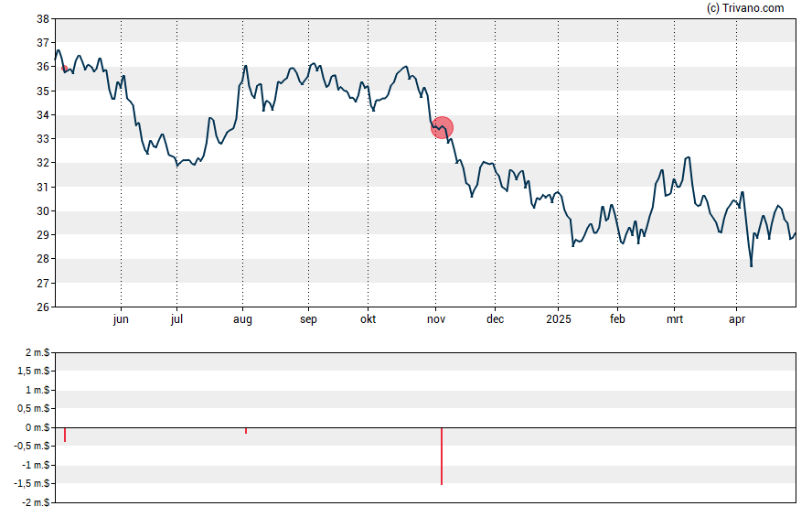The height and width of the screenshot is (517, 812).
Task: Click the price axis label 34
Action: coord(43,115)
